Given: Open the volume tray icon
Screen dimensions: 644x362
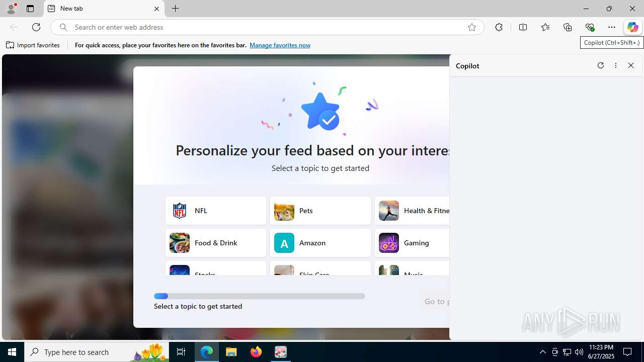Looking at the screenshot, I should tap(579, 352).
